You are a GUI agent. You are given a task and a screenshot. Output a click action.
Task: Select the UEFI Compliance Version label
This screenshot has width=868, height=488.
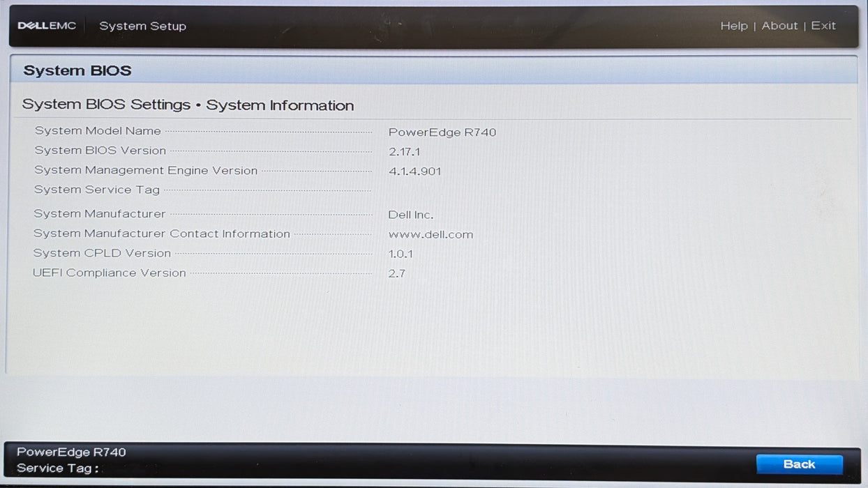point(110,273)
